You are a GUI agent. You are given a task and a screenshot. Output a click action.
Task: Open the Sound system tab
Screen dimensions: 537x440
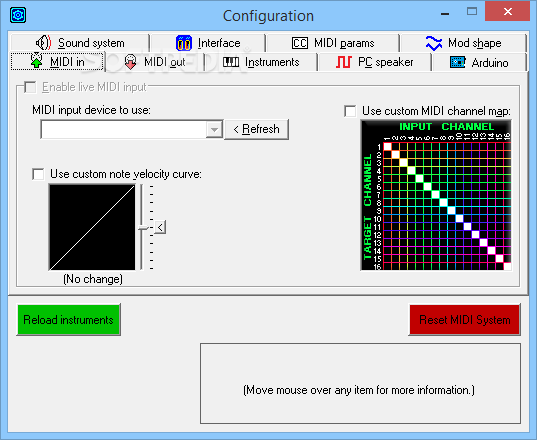pos(80,43)
